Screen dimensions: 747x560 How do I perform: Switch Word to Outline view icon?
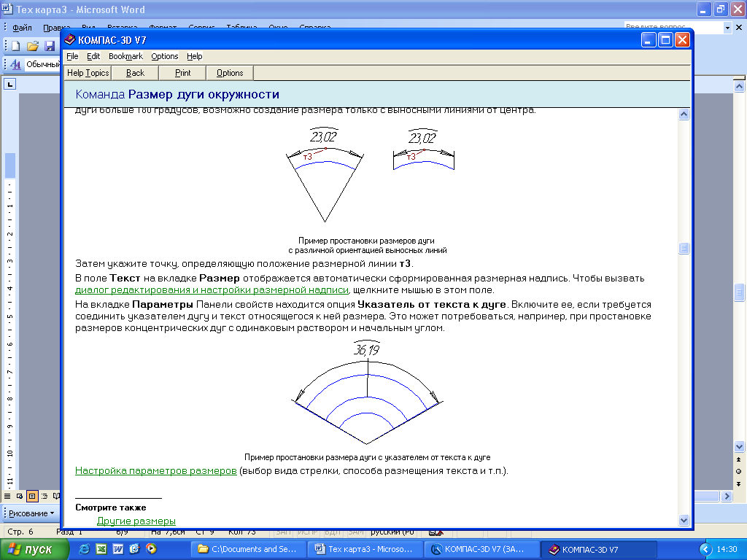(x=44, y=496)
